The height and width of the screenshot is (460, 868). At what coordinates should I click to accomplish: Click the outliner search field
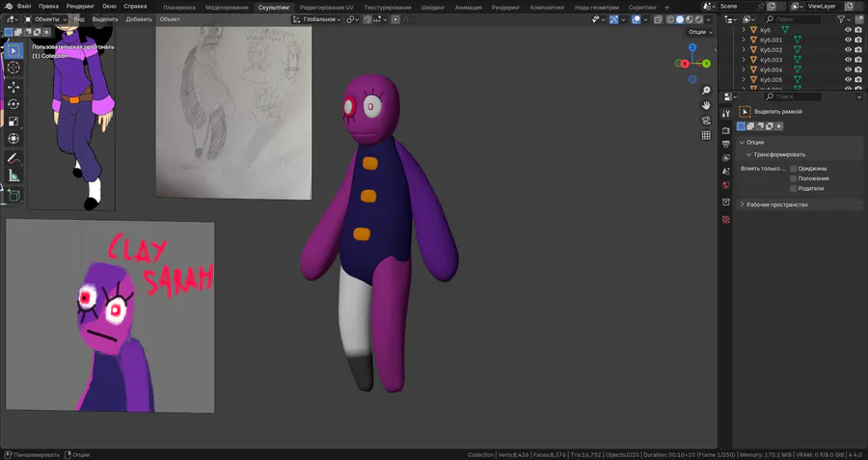click(793, 19)
